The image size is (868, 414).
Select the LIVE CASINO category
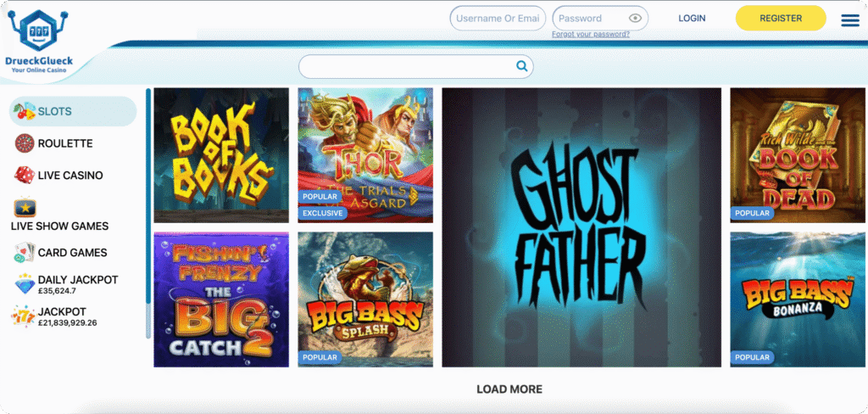pyautogui.click(x=70, y=175)
